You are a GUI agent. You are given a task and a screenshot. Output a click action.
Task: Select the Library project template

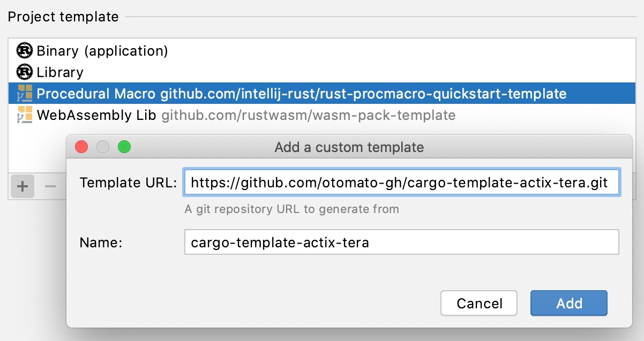pyautogui.click(x=59, y=72)
